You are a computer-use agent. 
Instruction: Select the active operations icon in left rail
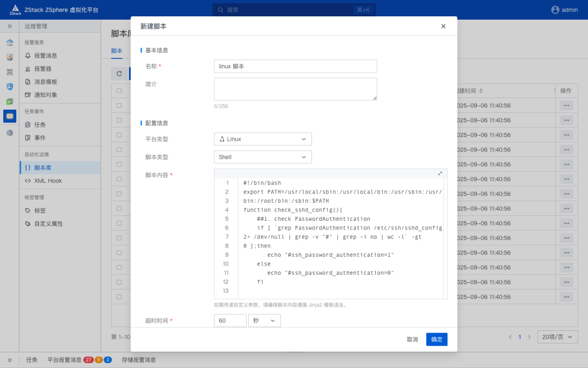tap(10, 116)
